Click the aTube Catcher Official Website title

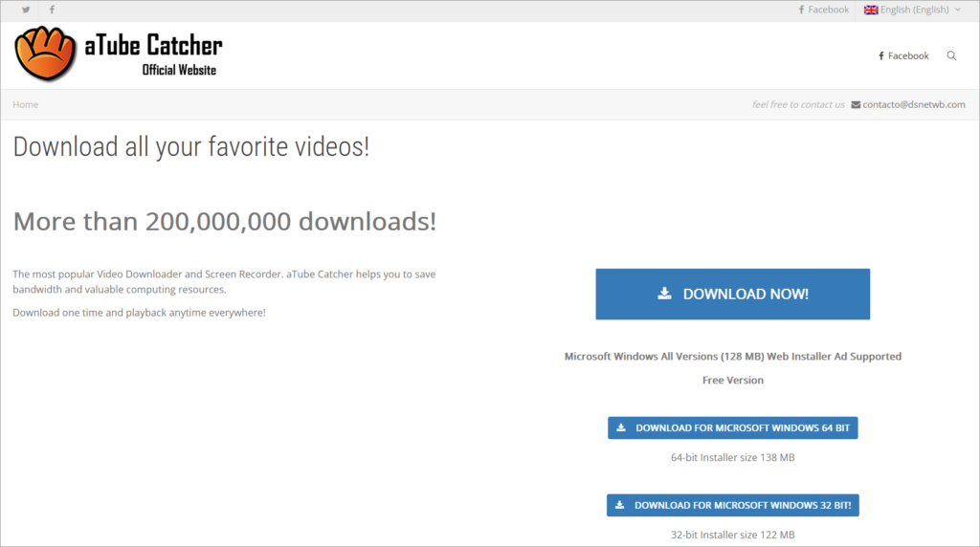pyautogui.click(x=154, y=55)
